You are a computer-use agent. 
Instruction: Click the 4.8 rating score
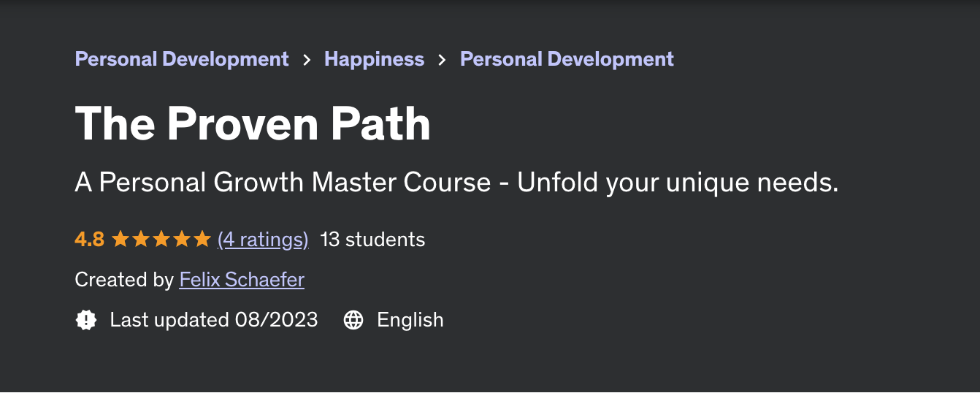pyautogui.click(x=89, y=240)
